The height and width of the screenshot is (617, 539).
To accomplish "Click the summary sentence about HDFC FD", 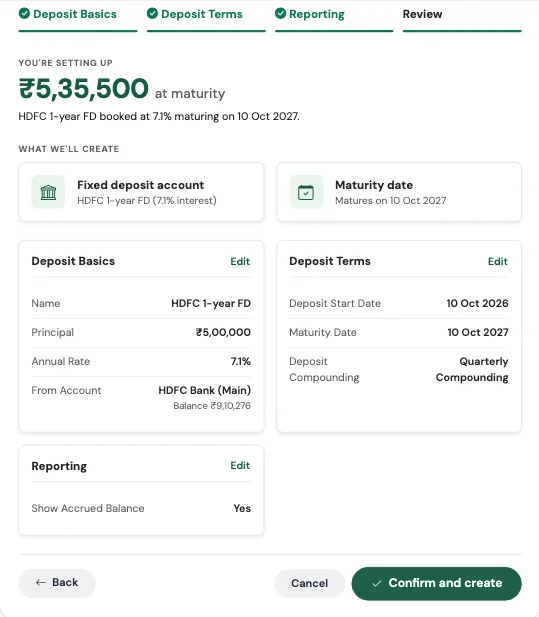I will [159, 116].
